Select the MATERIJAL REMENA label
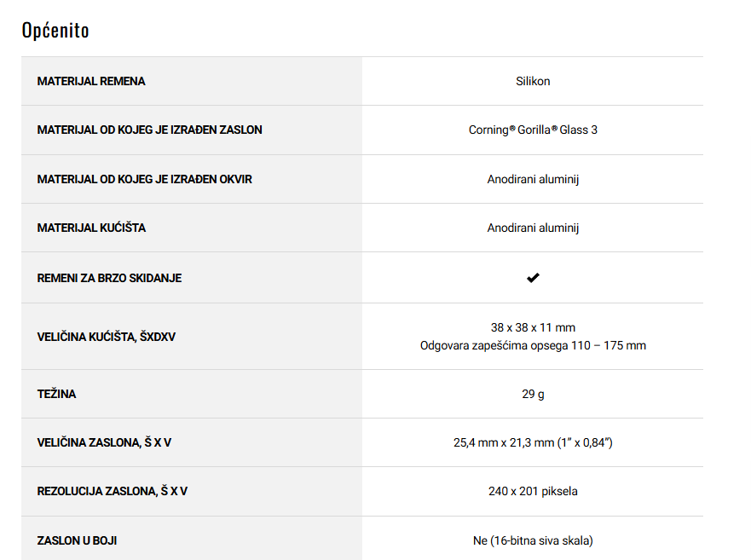751x560 pixels. click(x=91, y=81)
